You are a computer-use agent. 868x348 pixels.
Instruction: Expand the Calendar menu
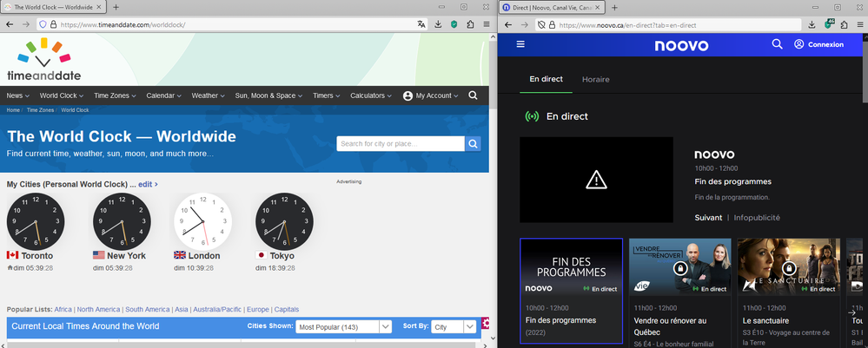pos(164,95)
